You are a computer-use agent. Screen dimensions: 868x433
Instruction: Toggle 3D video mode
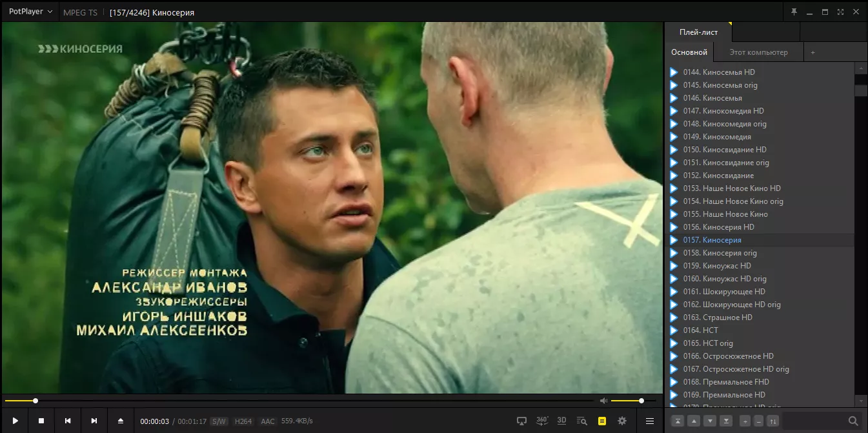pos(561,421)
